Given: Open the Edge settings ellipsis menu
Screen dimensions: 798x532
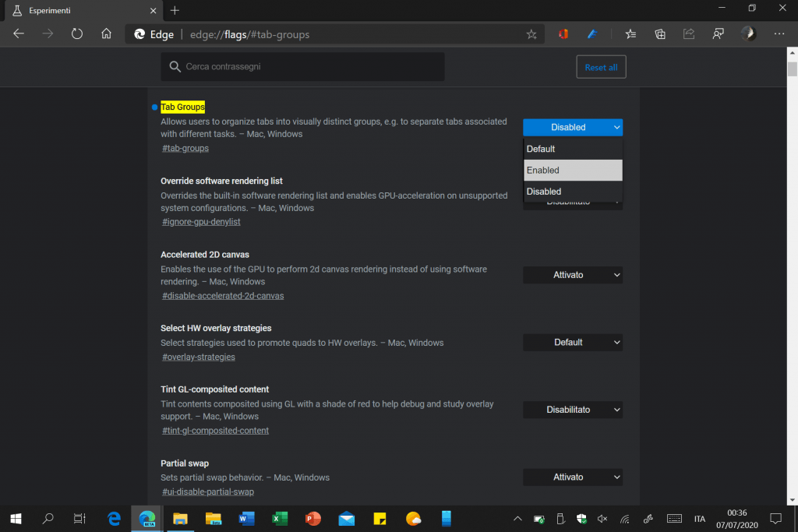Looking at the screenshot, I should coord(779,34).
